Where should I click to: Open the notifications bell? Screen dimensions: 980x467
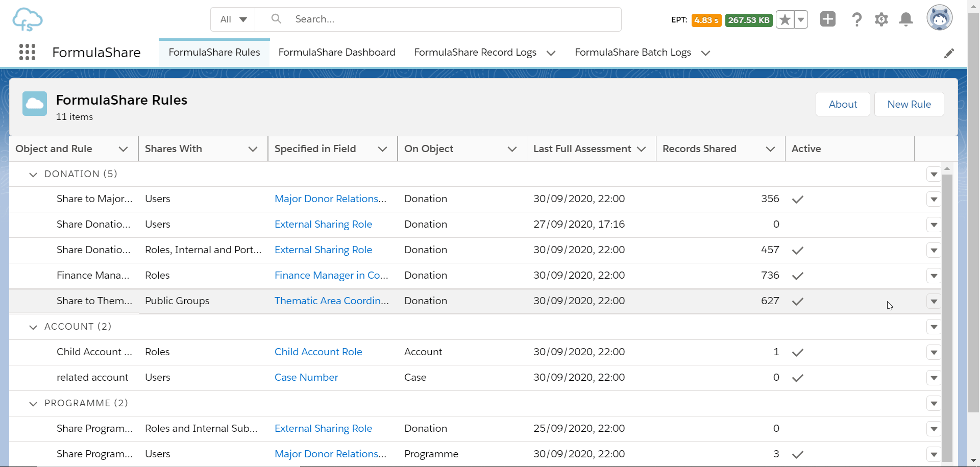(905, 19)
